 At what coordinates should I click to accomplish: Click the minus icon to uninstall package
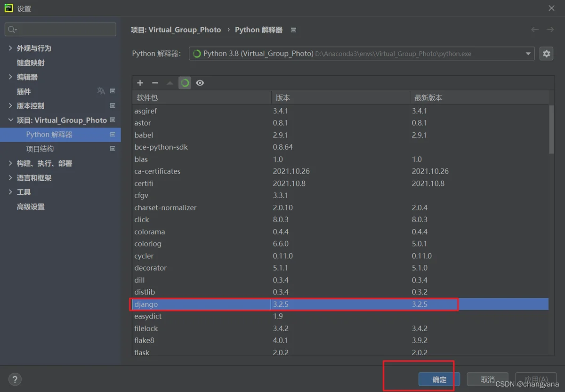click(x=155, y=83)
